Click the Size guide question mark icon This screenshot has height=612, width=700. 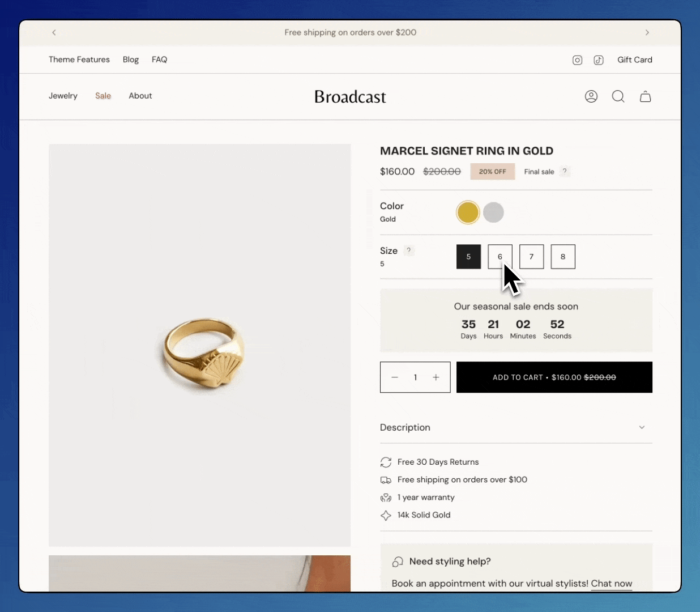pos(408,250)
